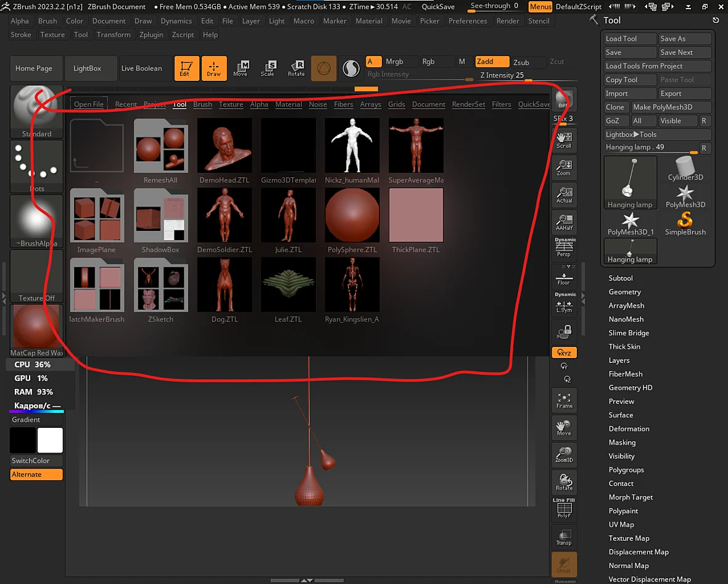Expand the Geometry section
The image size is (728, 584).
(624, 292)
